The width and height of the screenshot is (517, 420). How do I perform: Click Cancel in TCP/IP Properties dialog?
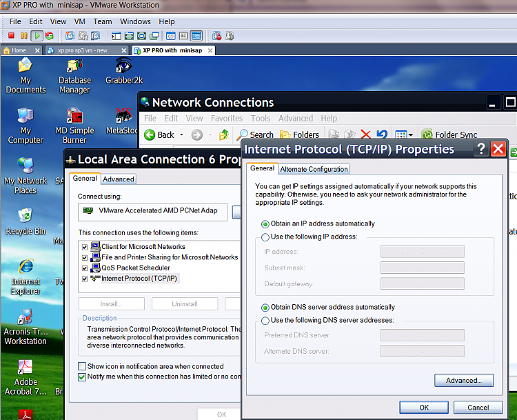[478, 408]
